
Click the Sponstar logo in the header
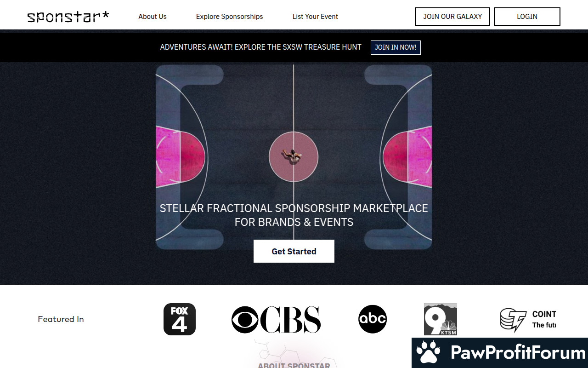[x=68, y=17]
